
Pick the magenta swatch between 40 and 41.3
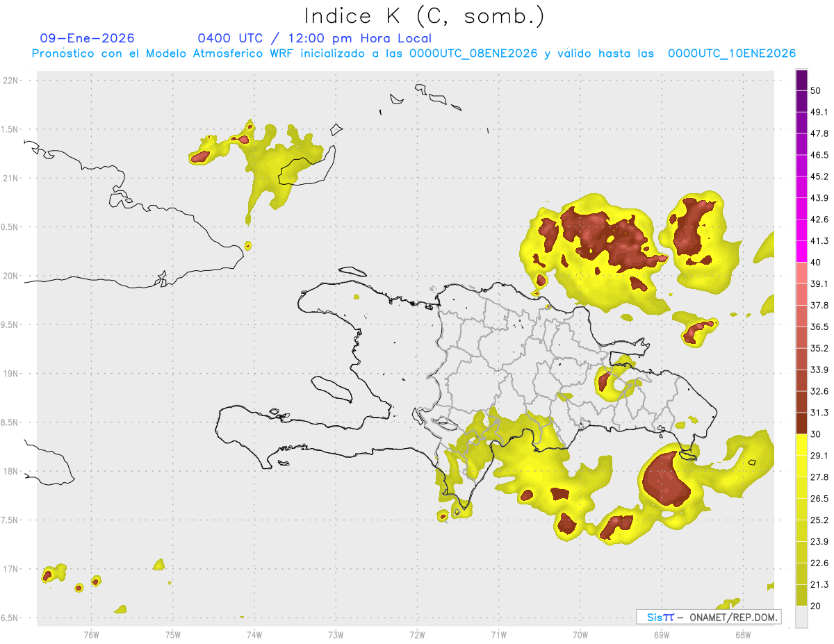coord(801,252)
